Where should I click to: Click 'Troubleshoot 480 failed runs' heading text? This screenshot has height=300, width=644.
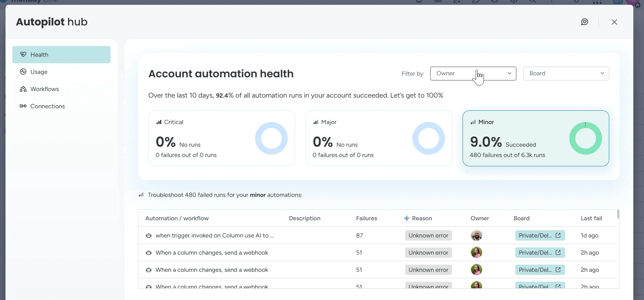pos(225,195)
